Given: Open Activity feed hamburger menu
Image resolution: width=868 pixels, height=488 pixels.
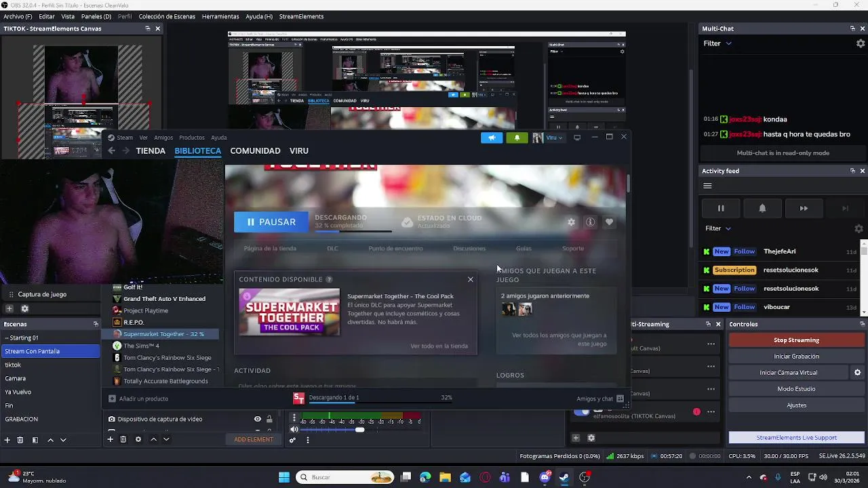Looking at the screenshot, I should pos(707,186).
